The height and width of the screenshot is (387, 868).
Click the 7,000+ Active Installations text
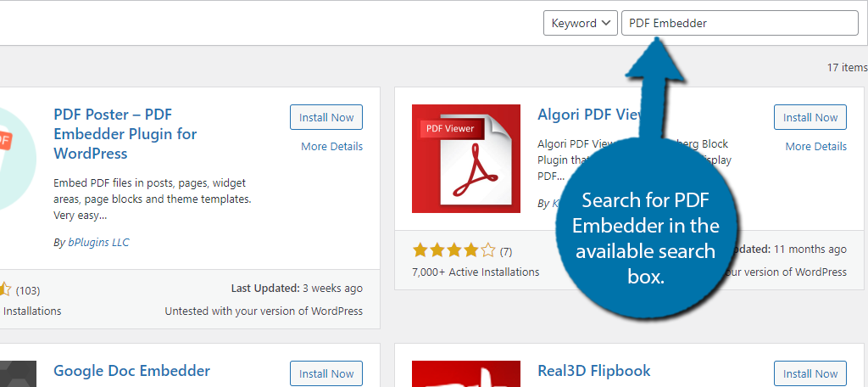(x=476, y=272)
